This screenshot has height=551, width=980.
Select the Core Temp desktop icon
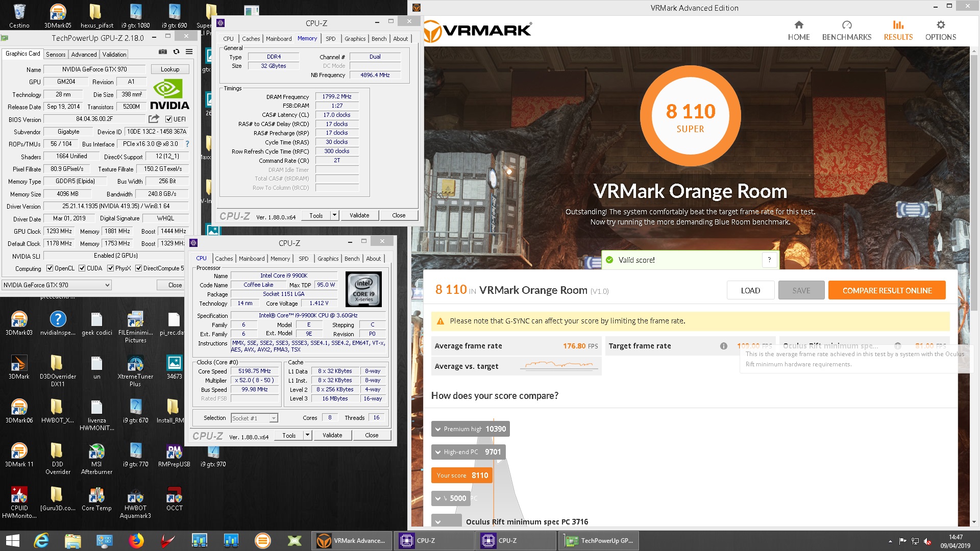click(x=96, y=498)
